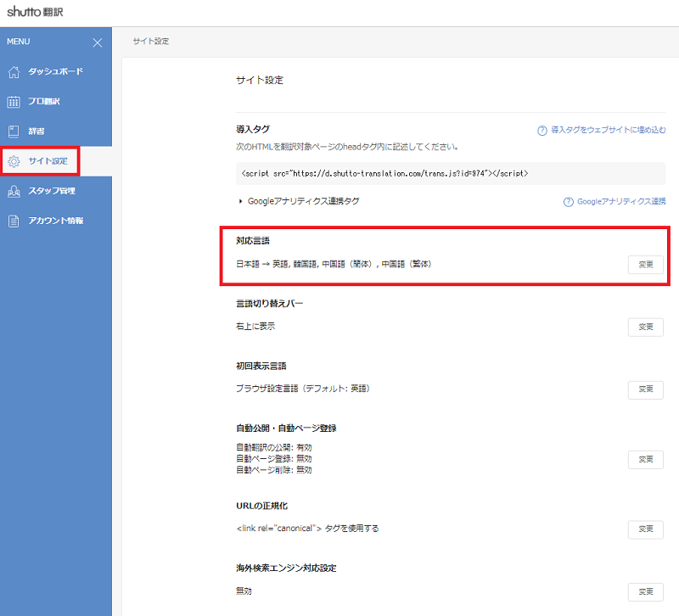Click the 言語切り替えバー heading
The width and height of the screenshot is (679, 616).
(x=269, y=304)
